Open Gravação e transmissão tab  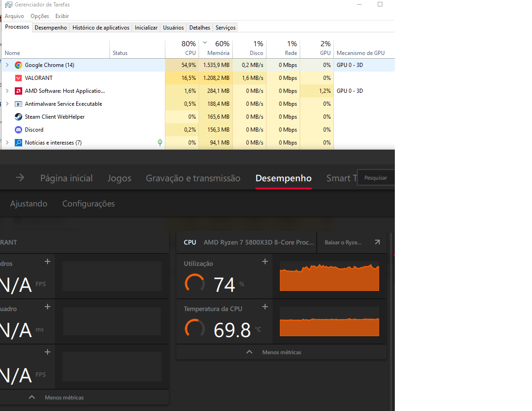coord(193,178)
